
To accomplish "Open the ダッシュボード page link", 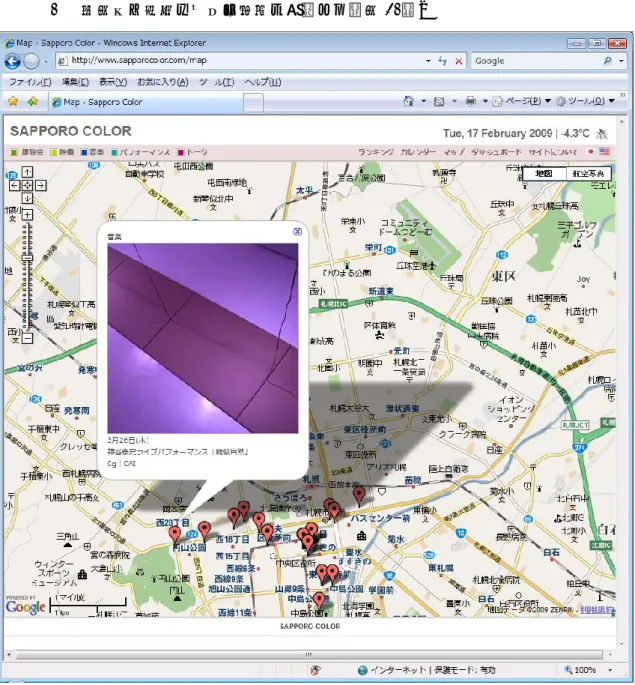I will (x=496, y=152).
